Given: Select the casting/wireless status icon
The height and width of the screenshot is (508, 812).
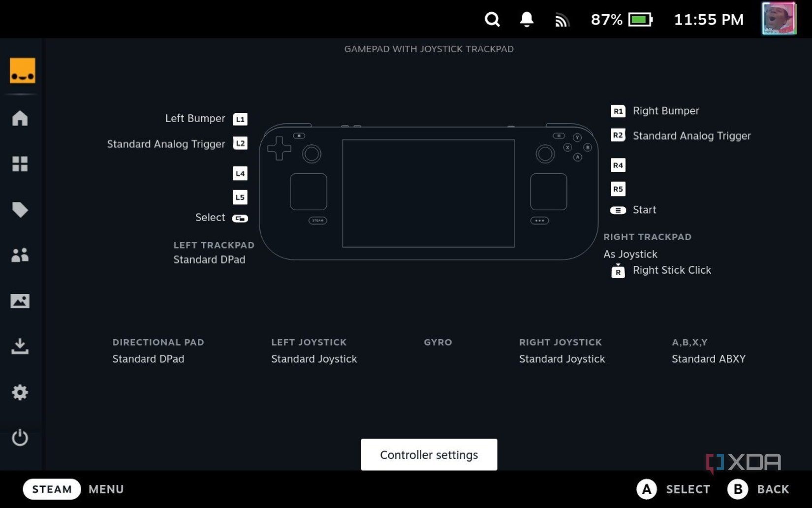Looking at the screenshot, I should coord(562,20).
